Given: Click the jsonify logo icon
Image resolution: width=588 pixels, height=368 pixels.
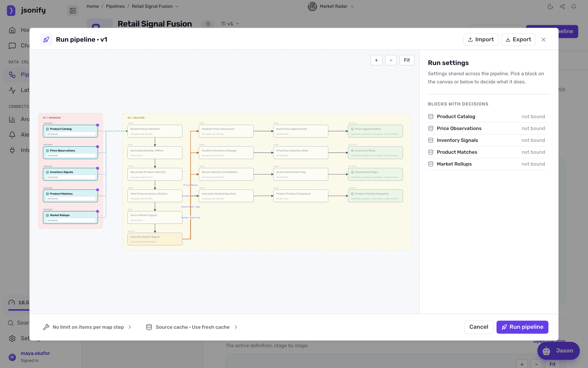Looking at the screenshot, I should pos(11,10).
